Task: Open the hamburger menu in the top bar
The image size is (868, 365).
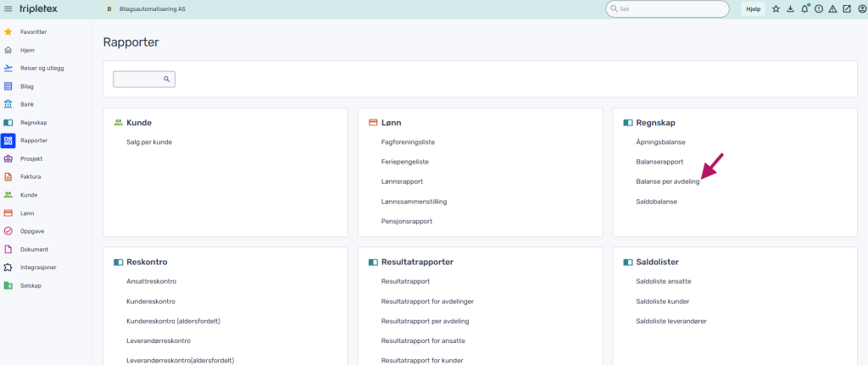Action: pos(8,8)
